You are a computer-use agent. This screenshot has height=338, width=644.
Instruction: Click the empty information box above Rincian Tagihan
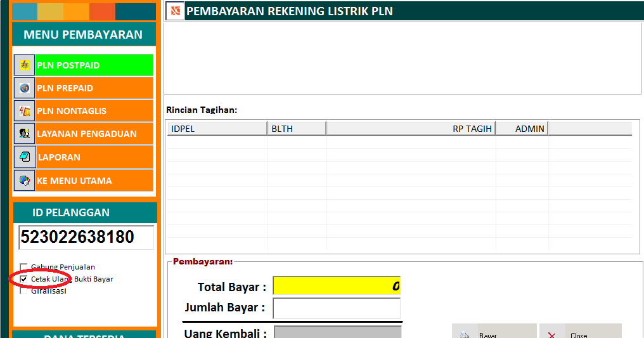[402, 58]
